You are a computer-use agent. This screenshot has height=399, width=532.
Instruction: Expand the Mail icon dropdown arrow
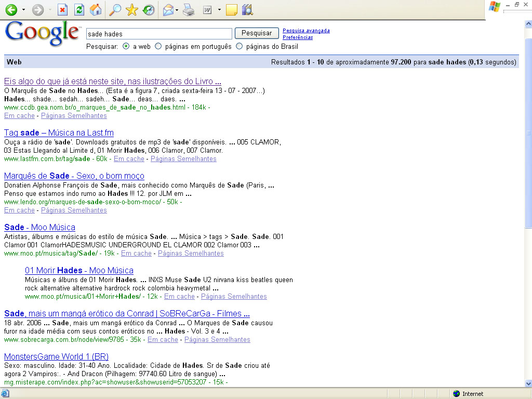pos(177,10)
